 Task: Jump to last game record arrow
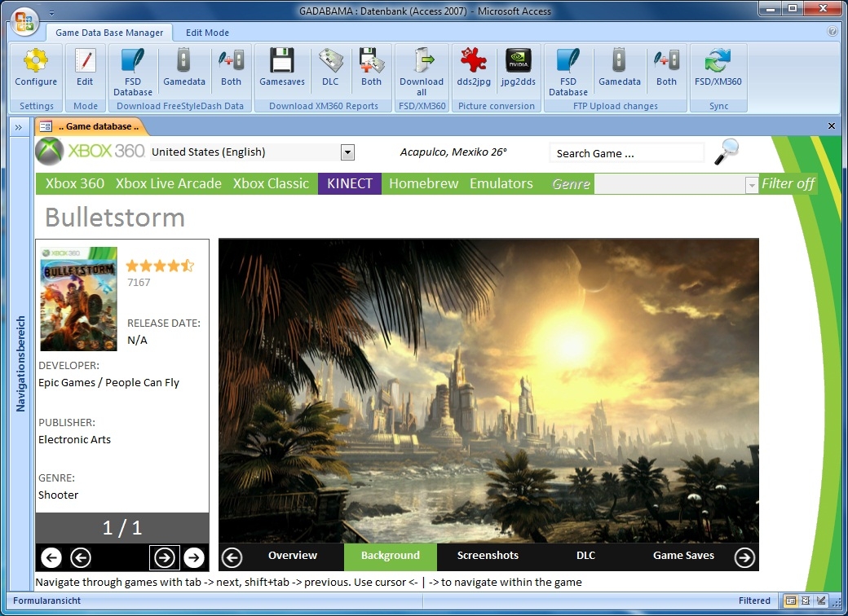click(193, 557)
